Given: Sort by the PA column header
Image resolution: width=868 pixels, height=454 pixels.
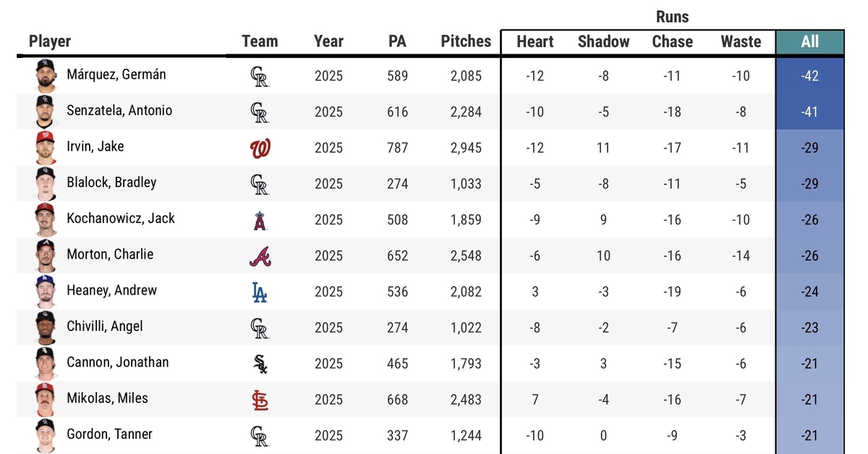Looking at the screenshot, I should [397, 41].
